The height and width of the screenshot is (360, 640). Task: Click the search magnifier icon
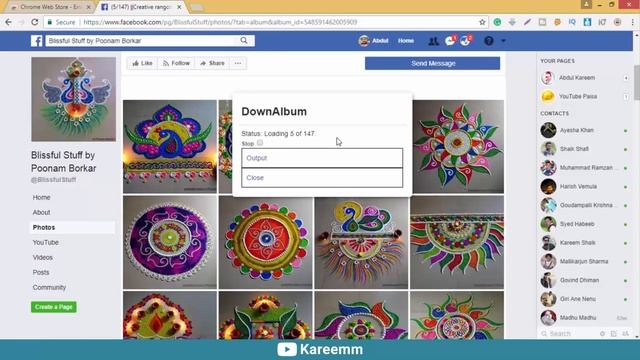[x=244, y=40]
